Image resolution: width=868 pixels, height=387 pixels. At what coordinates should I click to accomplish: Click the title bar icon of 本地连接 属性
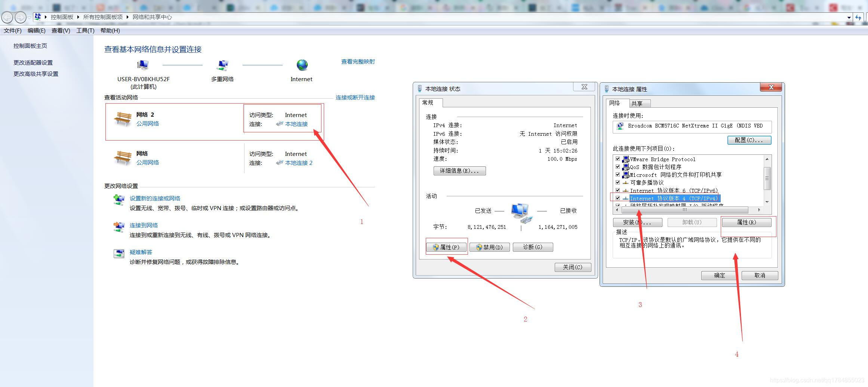click(607, 89)
